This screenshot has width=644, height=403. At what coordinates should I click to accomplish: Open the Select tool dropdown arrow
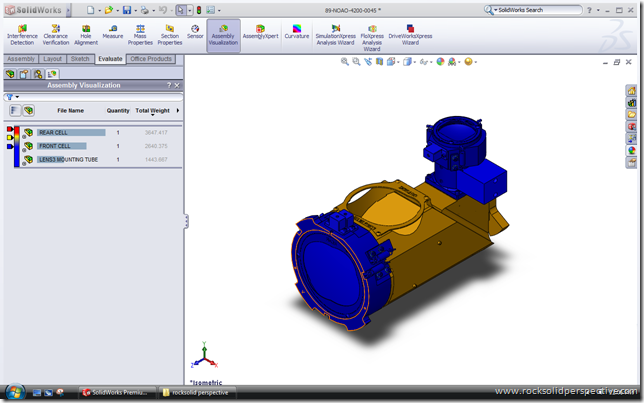(190, 10)
